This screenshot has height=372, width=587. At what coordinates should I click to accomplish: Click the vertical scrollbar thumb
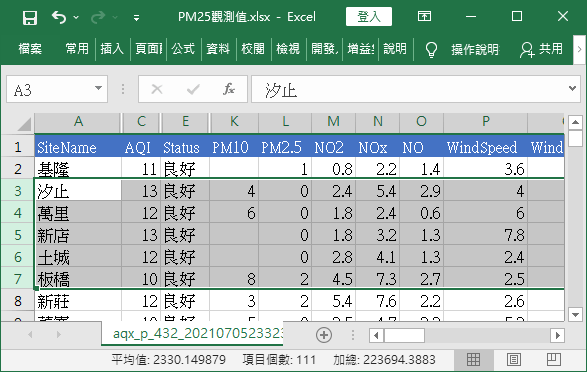(x=575, y=138)
